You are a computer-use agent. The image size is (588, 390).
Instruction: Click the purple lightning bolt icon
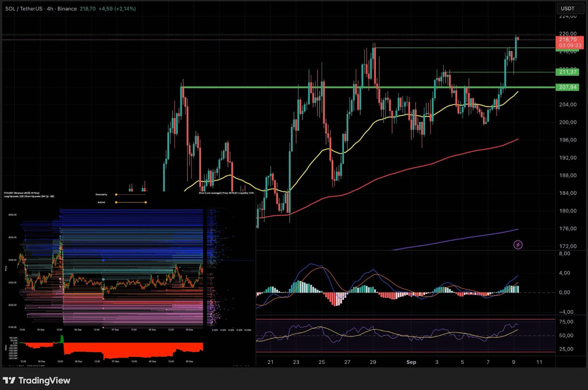click(518, 245)
